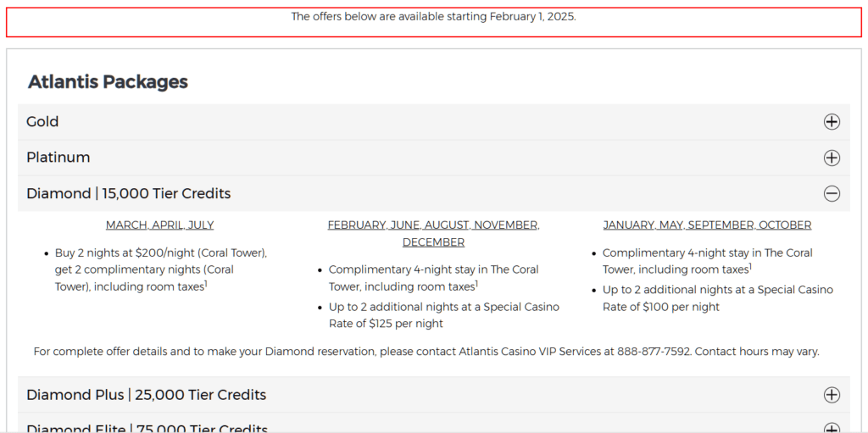Open Diamond Plus 25,000 Tier Credits row
This screenshot has width=868, height=433.
point(434,395)
